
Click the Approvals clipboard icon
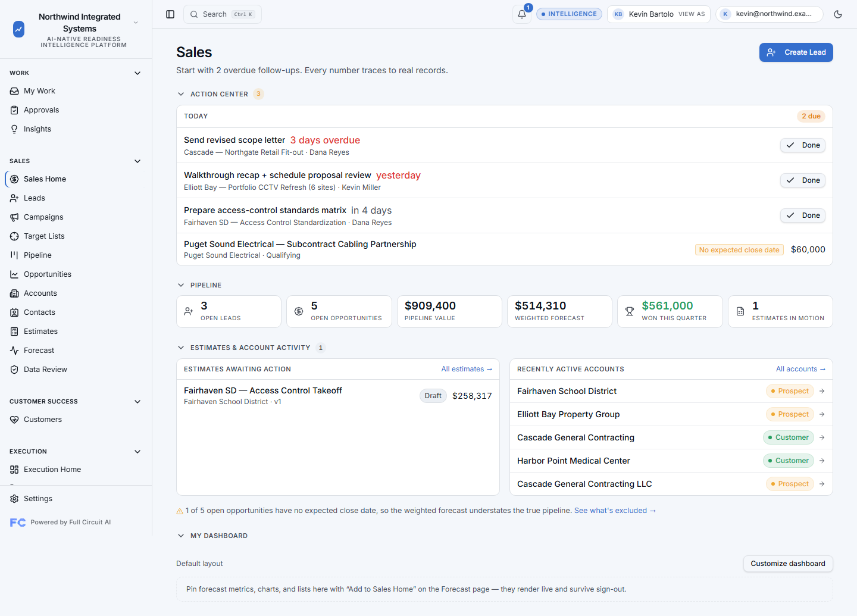(14, 110)
